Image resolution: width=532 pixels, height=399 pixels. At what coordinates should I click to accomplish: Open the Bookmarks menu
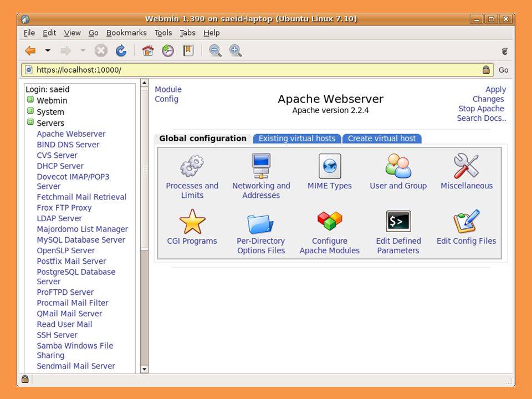pyautogui.click(x=126, y=33)
